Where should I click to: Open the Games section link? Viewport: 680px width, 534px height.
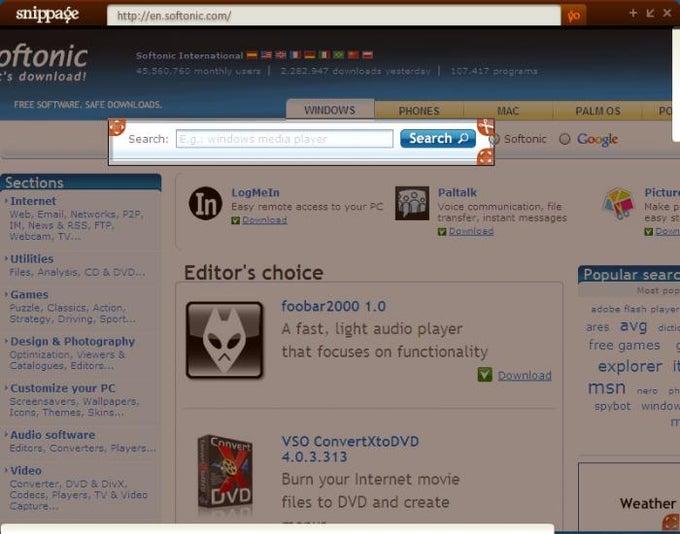click(x=29, y=294)
